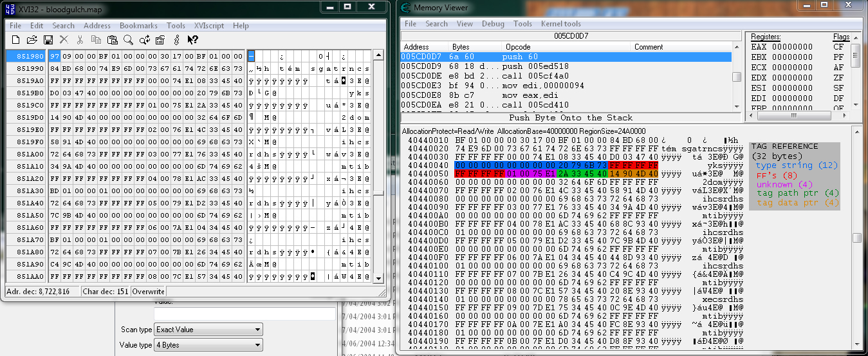Click the Opcode column header in disassembler
Image resolution: width=868 pixels, height=356 pixels.
566,47
